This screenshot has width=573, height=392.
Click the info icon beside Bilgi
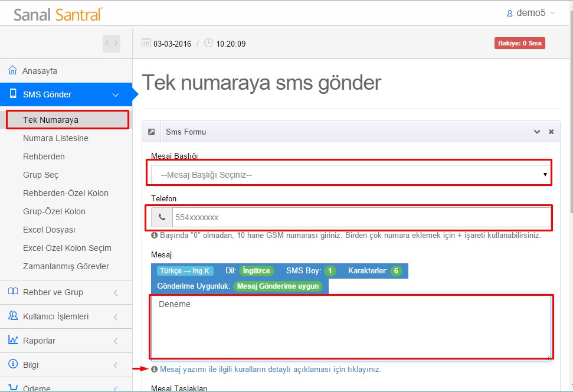[13, 364]
